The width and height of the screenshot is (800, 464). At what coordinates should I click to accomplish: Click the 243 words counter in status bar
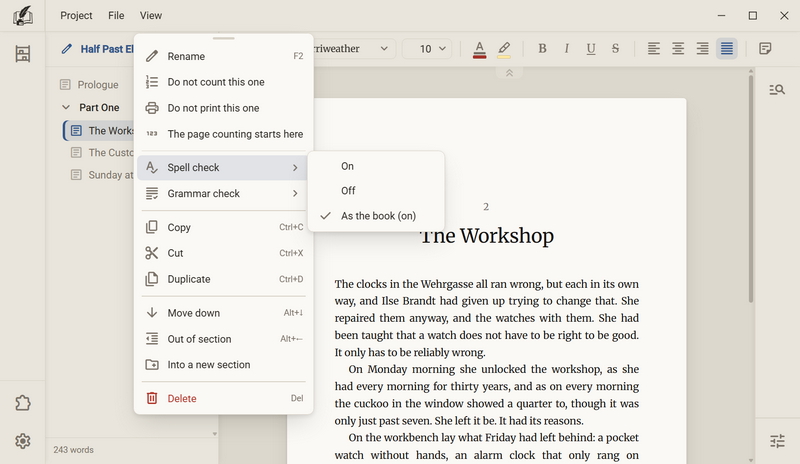tap(73, 450)
